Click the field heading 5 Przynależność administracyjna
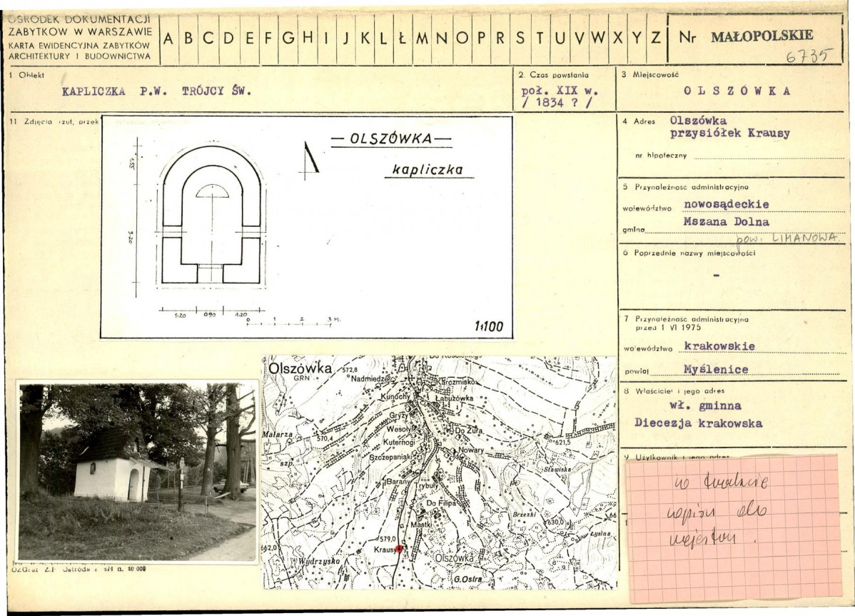 (x=686, y=186)
